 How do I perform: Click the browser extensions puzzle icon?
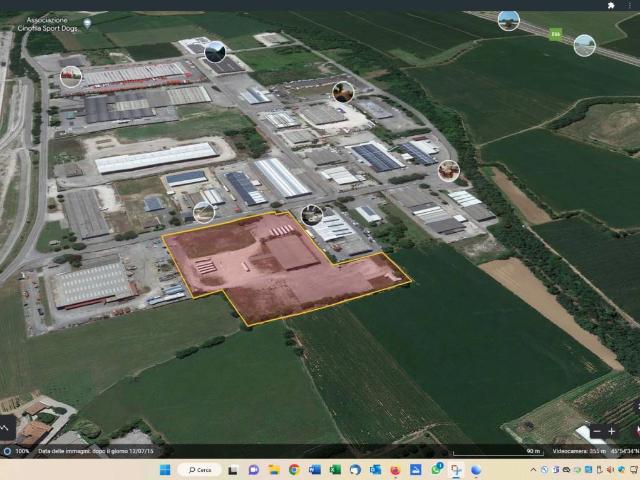(x=611, y=5)
